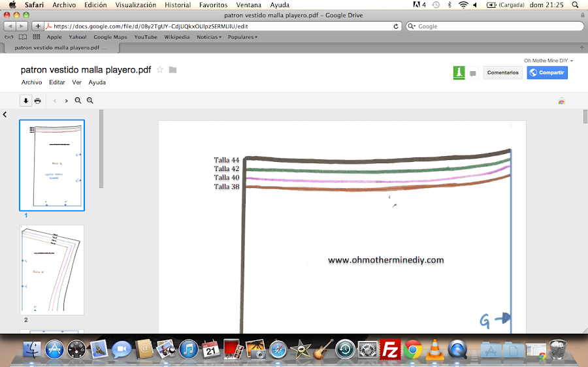Click the www.ohmotherminediy.com text on the page

[386, 260]
